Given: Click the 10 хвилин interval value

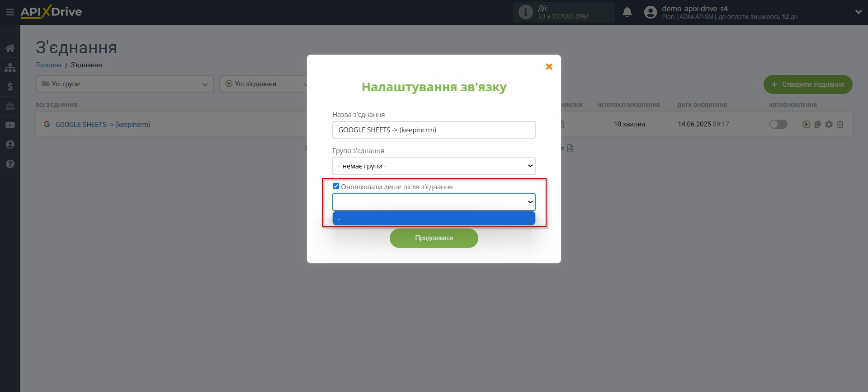Looking at the screenshot, I should (x=629, y=124).
